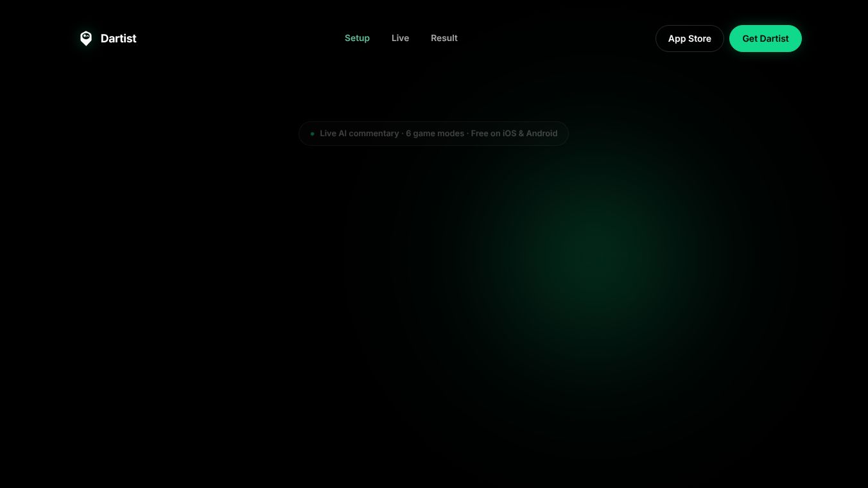
Task: Click the App Store button
Action: pos(690,39)
